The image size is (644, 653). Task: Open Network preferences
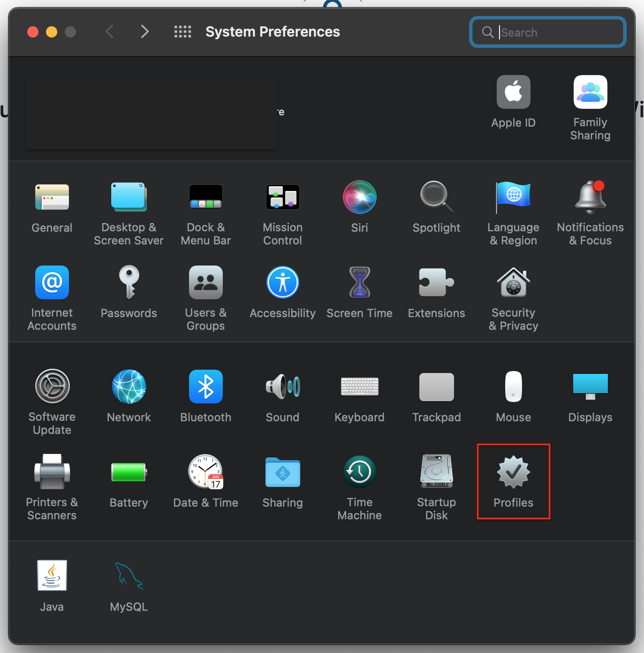129,387
